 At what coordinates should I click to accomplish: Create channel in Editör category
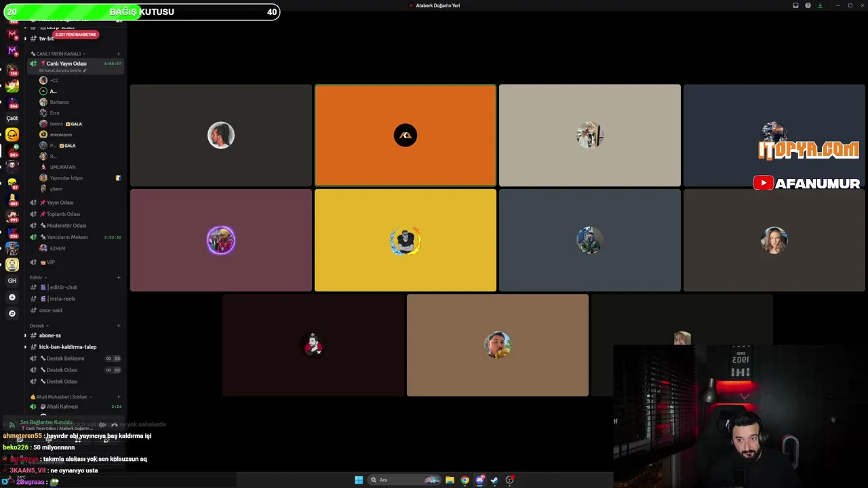[119, 277]
